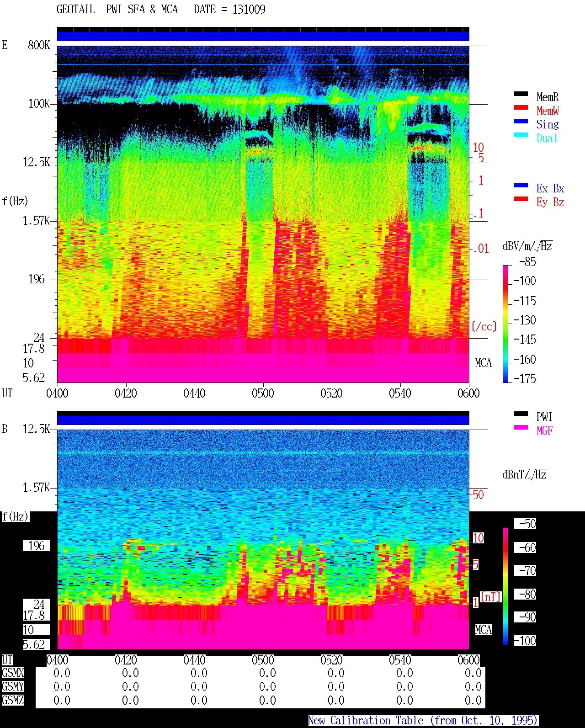Click the -70 color scale value
The height and width of the screenshot is (728, 585).
point(525,571)
